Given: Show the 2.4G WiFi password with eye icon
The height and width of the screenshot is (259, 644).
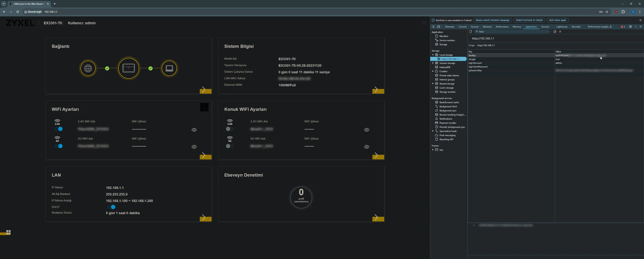Looking at the screenshot, I should tap(194, 130).
